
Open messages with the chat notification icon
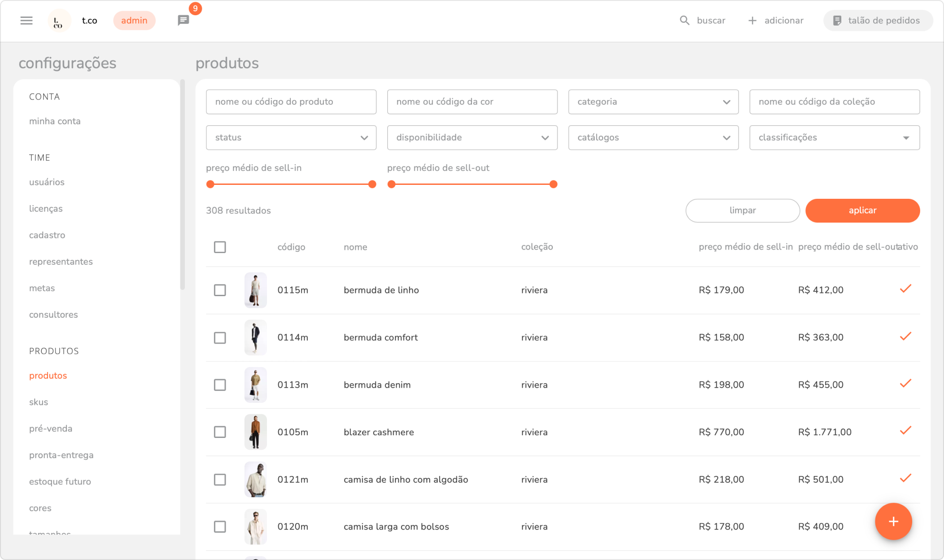coord(184,20)
